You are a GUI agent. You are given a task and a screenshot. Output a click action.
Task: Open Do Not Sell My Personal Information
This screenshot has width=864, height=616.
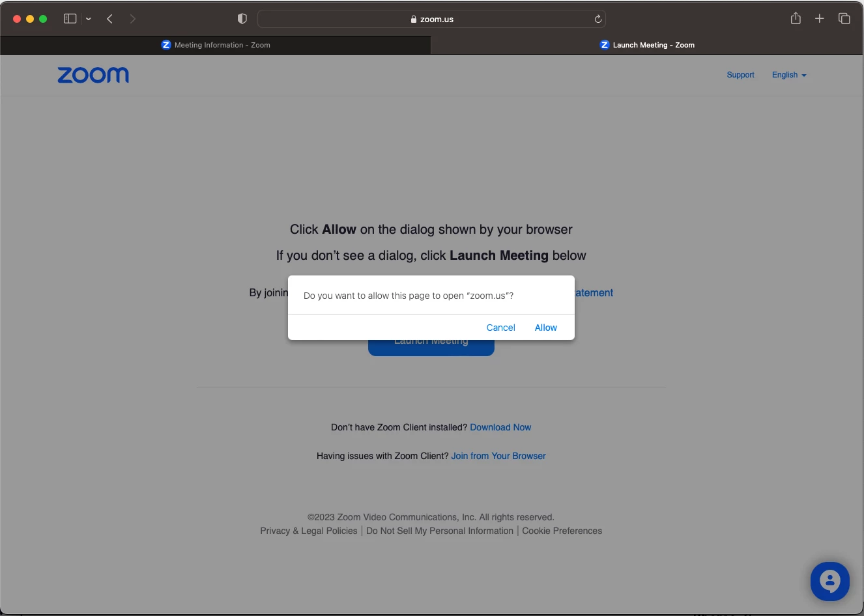(x=440, y=531)
